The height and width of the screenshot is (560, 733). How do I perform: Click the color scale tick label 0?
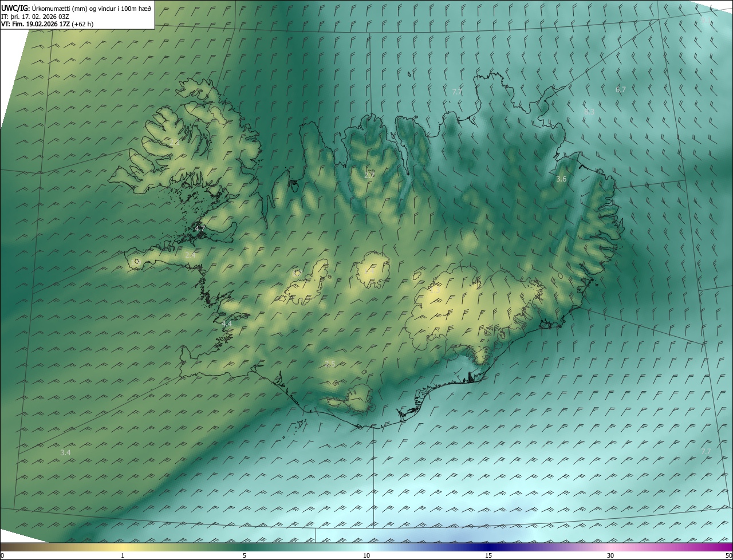tap(2, 556)
